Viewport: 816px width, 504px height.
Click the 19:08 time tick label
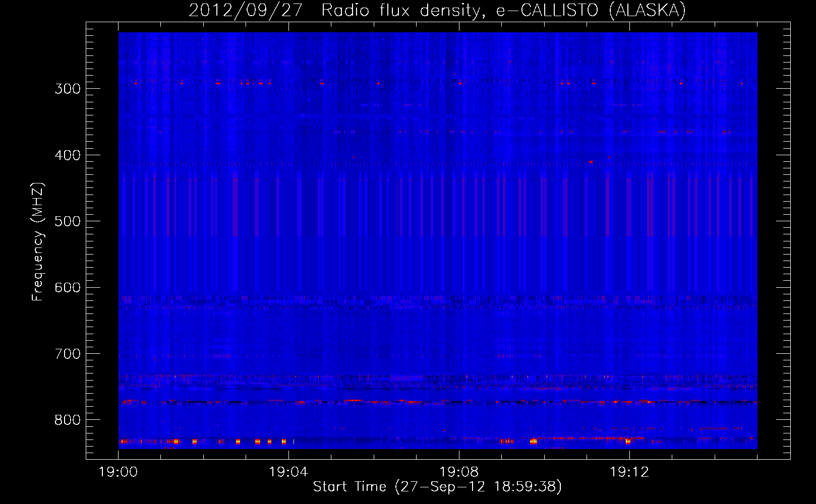pyautogui.click(x=459, y=472)
